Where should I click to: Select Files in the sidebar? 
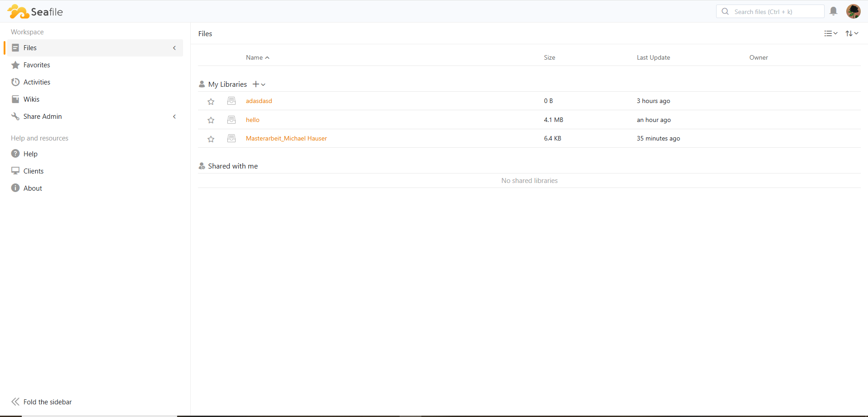pyautogui.click(x=95, y=48)
